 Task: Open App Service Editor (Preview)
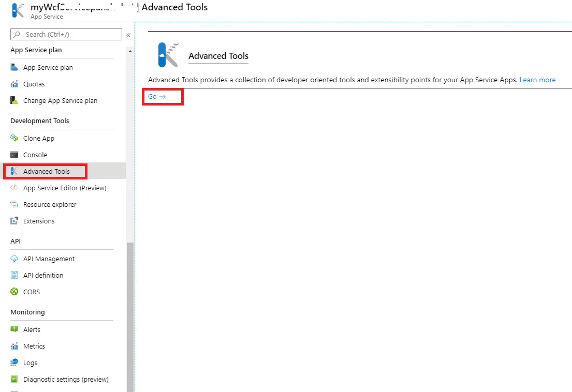coord(64,188)
